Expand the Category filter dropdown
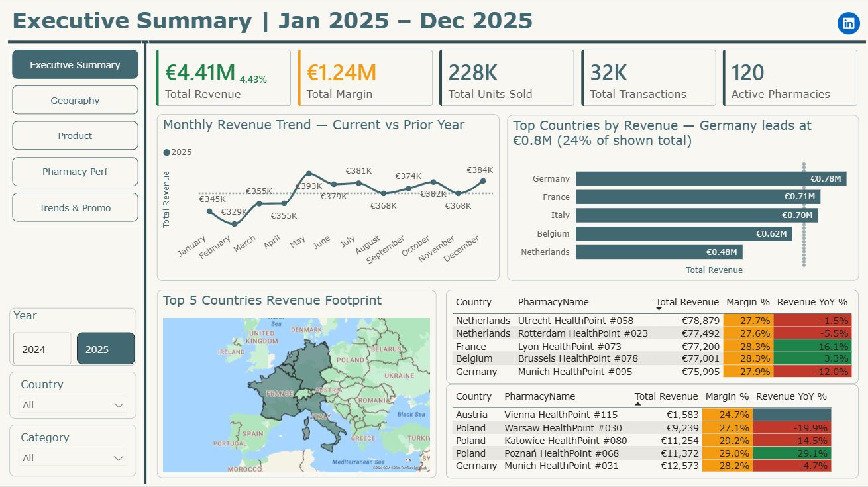This screenshot has height=487, width=868. (x=73, y=458)
